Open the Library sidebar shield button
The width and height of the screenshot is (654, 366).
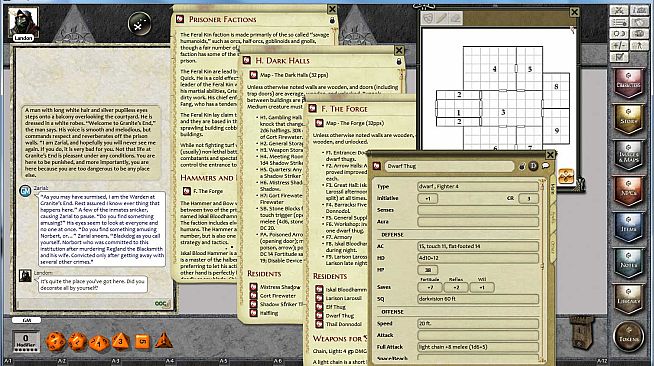[628, 299]
